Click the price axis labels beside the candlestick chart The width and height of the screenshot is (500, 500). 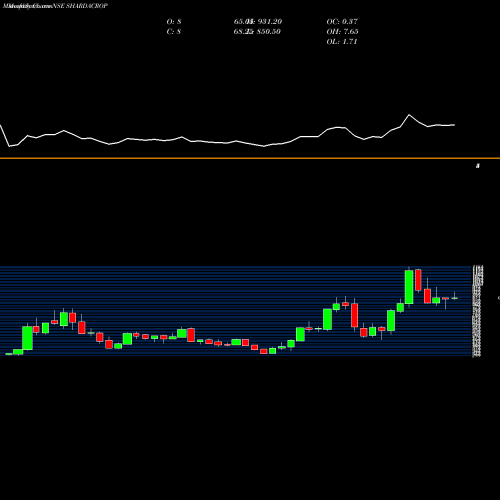(x=478, y=312)
